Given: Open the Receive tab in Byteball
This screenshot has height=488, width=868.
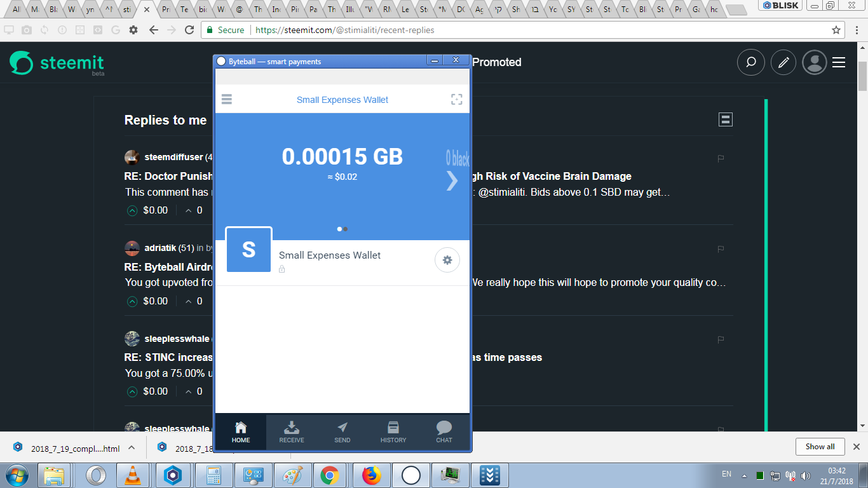Looking at the screenshot, I should (292, 432).
